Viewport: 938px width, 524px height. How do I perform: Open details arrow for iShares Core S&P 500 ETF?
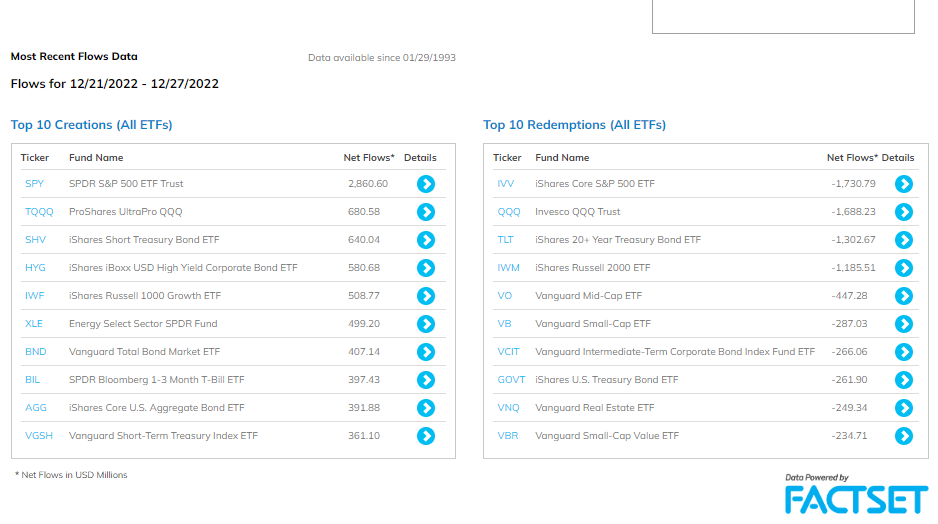[x=904, y=184]
